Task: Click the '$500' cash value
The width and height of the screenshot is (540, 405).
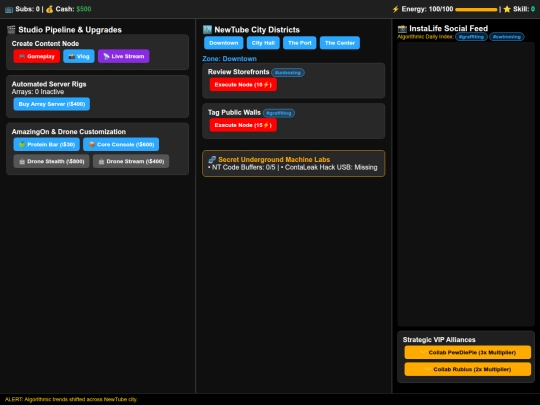Action: (84, 9)
